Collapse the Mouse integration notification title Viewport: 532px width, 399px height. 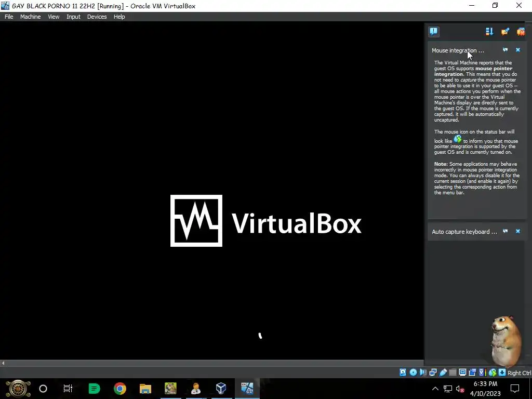(x=458, y=50)
